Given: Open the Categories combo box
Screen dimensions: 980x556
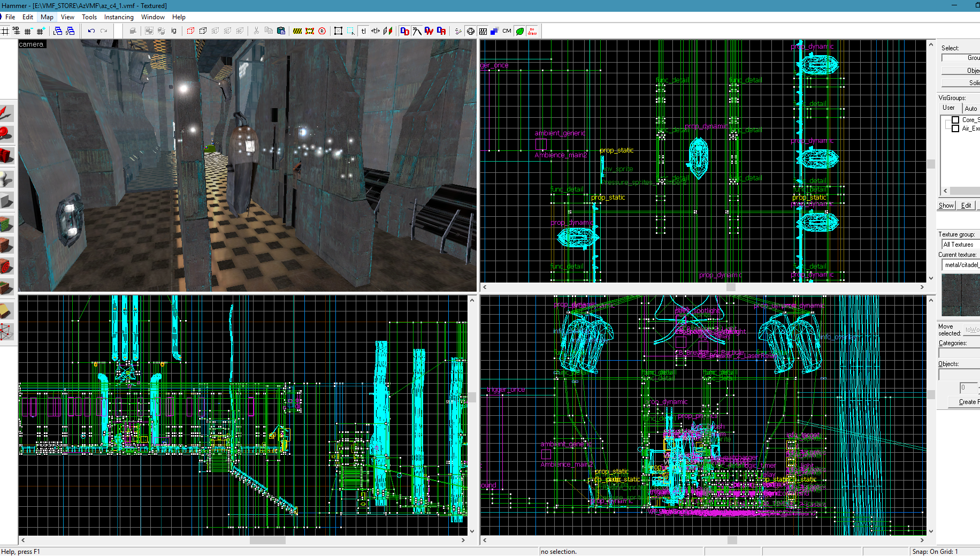Looking at the screenshot, I should coord(959,353).
